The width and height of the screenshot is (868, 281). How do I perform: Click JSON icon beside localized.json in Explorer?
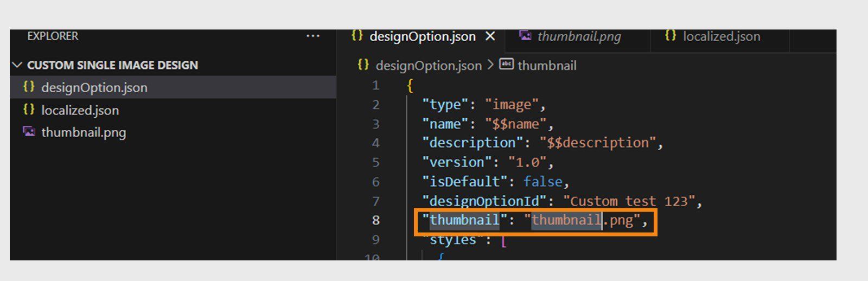pos(29,110)
